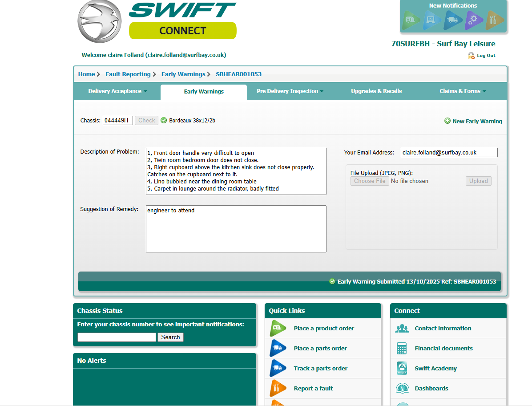The height and width of the screenshot is (406, 532).
Task: Click the Chassis number input field
Action: 118,121
